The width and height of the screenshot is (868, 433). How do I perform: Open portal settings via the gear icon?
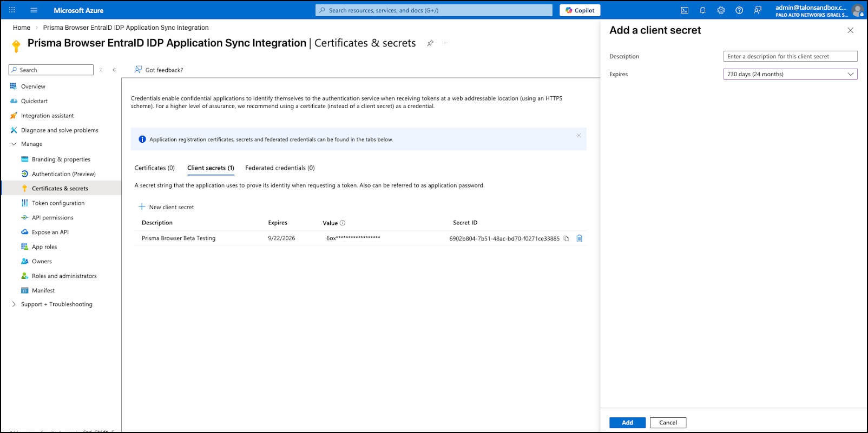[721, 10]
